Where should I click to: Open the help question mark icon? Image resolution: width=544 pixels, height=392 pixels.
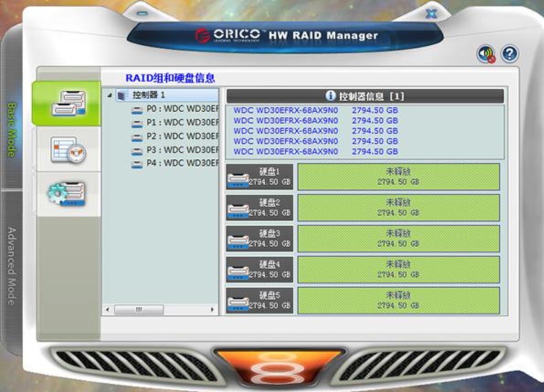[x=509, y=54]
